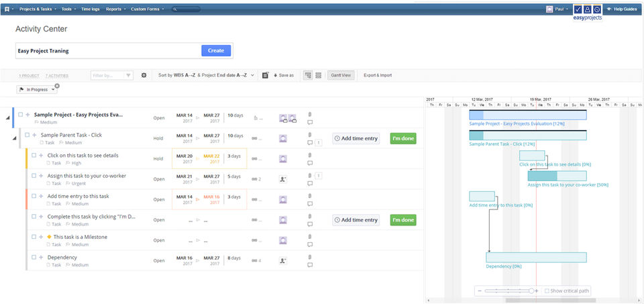
Task: Click the milestone diamond icon
Action: (49, 237)
